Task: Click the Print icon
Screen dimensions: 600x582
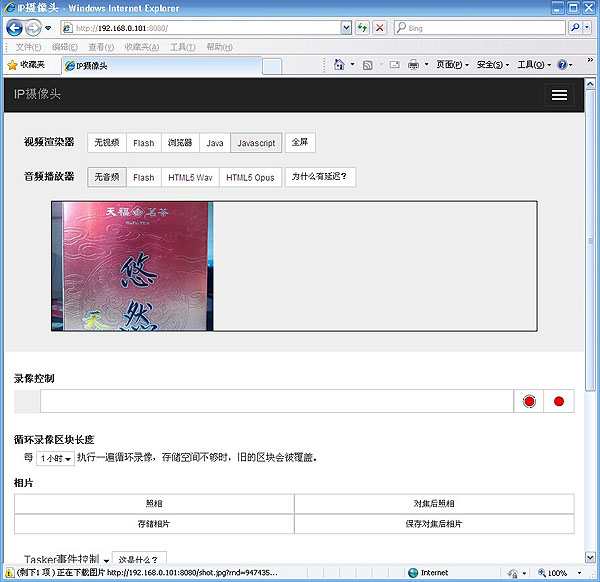Action: 413,65
